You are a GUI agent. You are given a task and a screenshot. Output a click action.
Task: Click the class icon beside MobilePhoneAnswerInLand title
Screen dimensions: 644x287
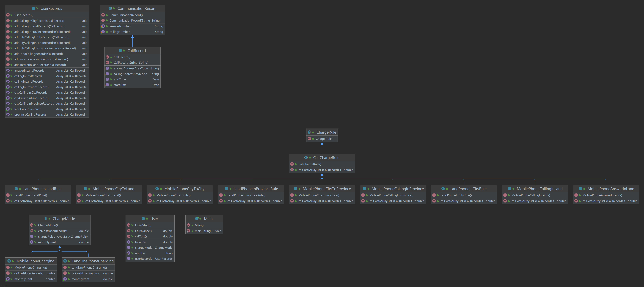click(x=580, y=189)
